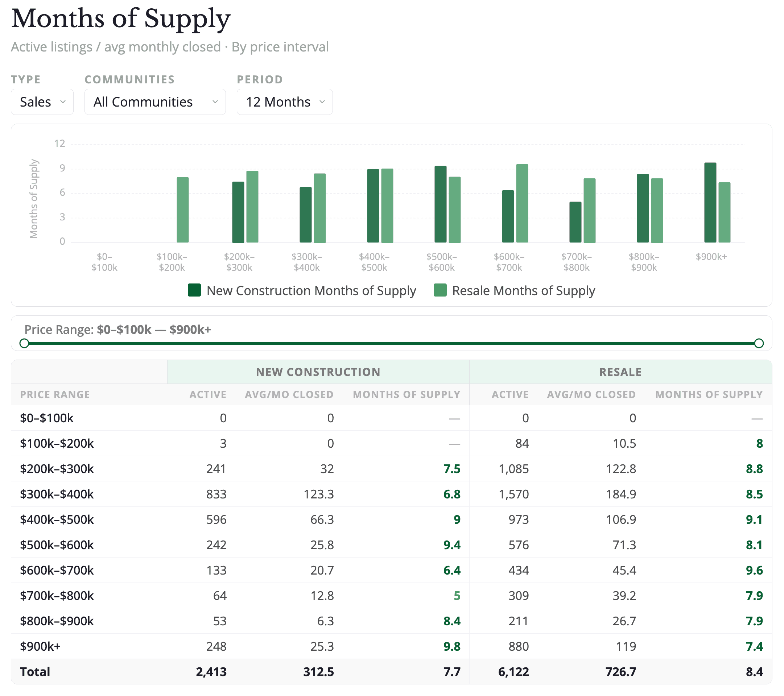Click the $500k–$600k x-axis label
Viewport: 784px width, 696px height.
[441, 262]
